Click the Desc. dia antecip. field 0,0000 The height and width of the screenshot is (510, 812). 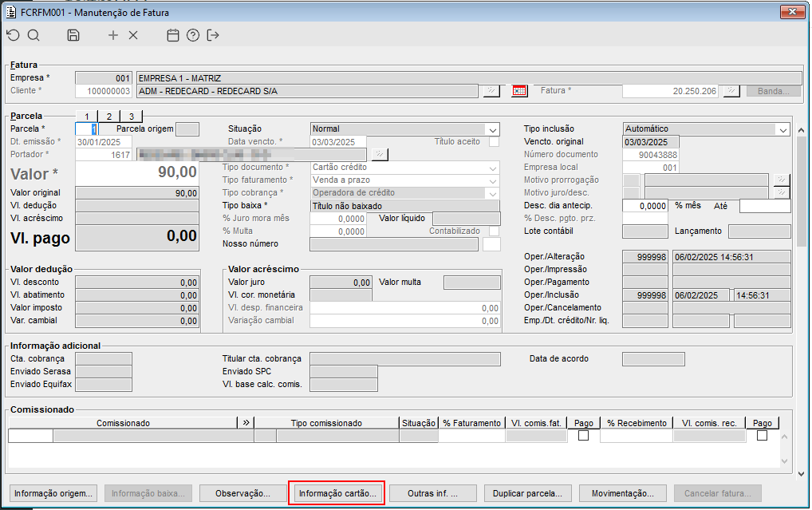(645, 206)
